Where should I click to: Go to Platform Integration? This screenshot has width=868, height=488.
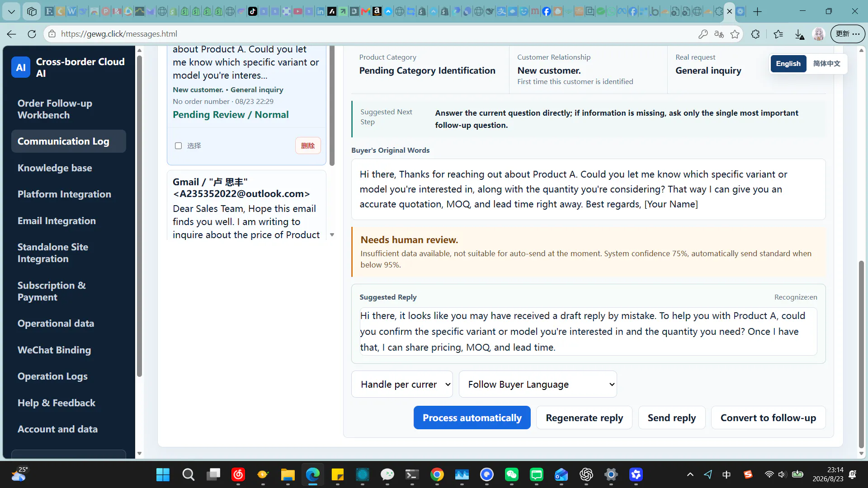(69, 194)
